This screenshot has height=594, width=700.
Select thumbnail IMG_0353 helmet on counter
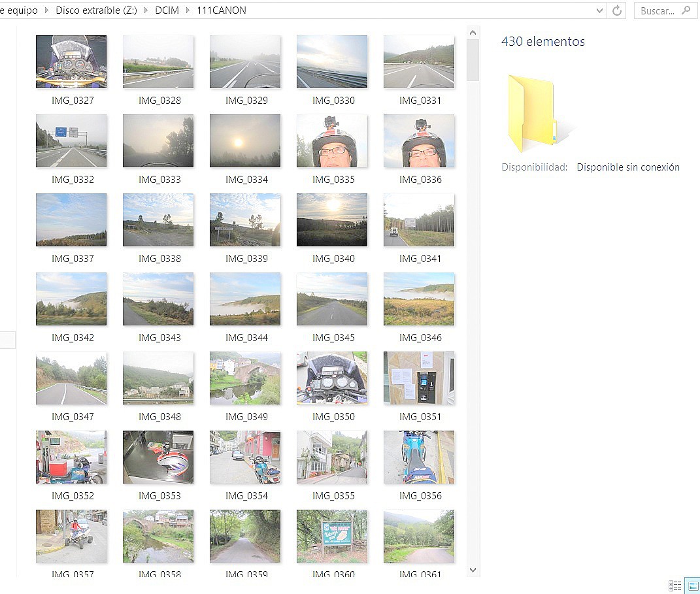click(x=158, y=457)
